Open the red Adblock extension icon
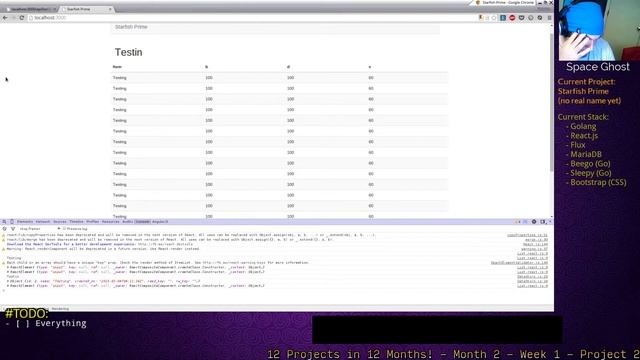The height and width of the screenshot is (360, 640). click(512, 18)
